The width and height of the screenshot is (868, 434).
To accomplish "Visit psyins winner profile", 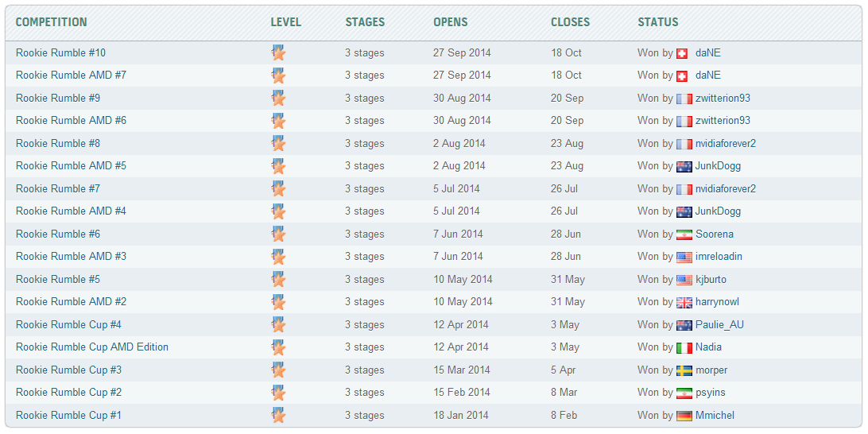I will pyautogui.click(x=710, y=393).
